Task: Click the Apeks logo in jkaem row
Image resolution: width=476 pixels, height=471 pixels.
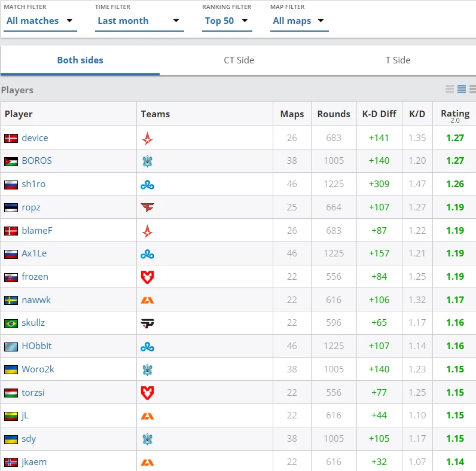Action: tap(148, 463)
